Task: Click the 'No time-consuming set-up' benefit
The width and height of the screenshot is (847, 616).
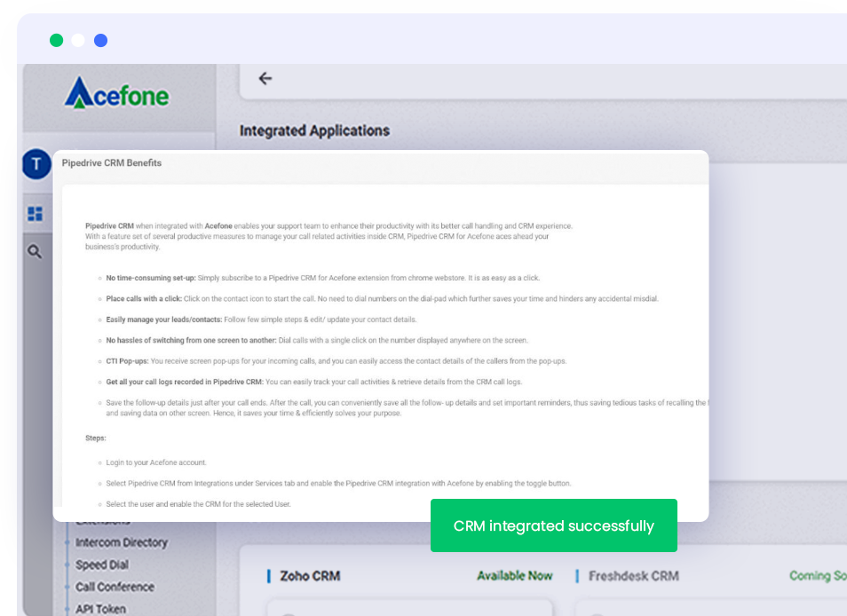Action: pos(322,278)
